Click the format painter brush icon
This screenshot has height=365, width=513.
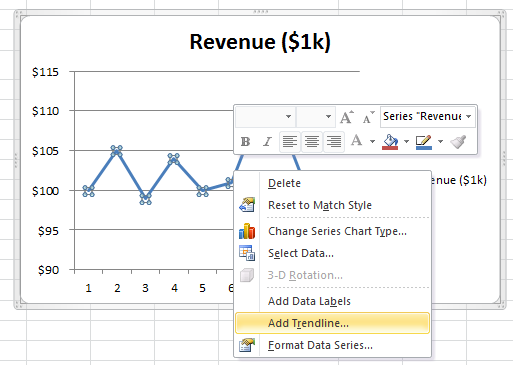[x=458, y=142]
